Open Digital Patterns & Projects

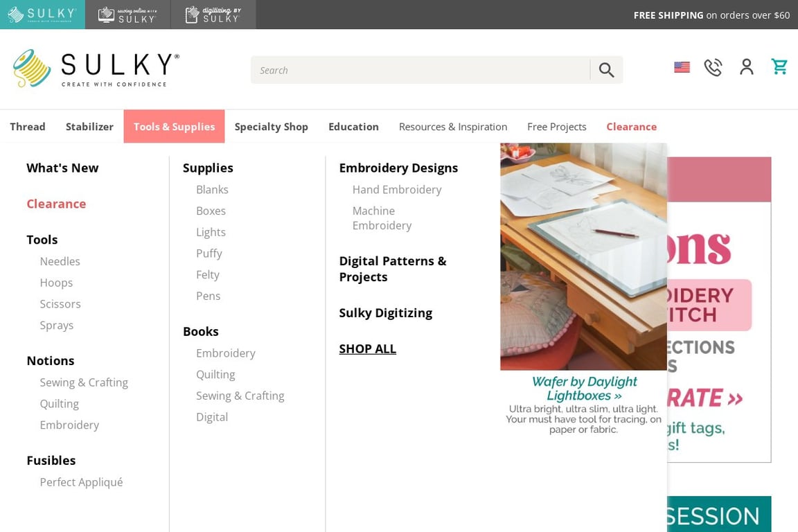(393, 269)
